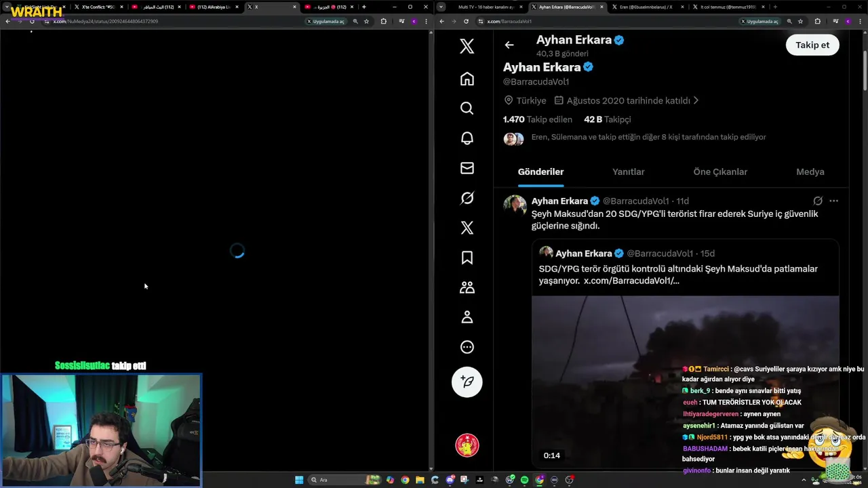Image resolution: width=868 pixels, height=488 pixels.
Task: Open File Explorer from taskbar
Action: coord(420,480)
